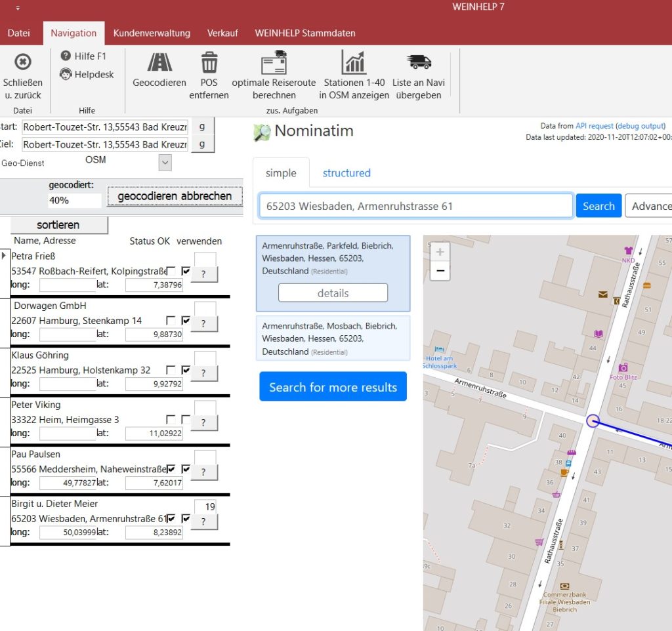672x631 pixels.
Task: Open the Kundenverwaltung ribbon tab
Action: click(x=152, y=33)
